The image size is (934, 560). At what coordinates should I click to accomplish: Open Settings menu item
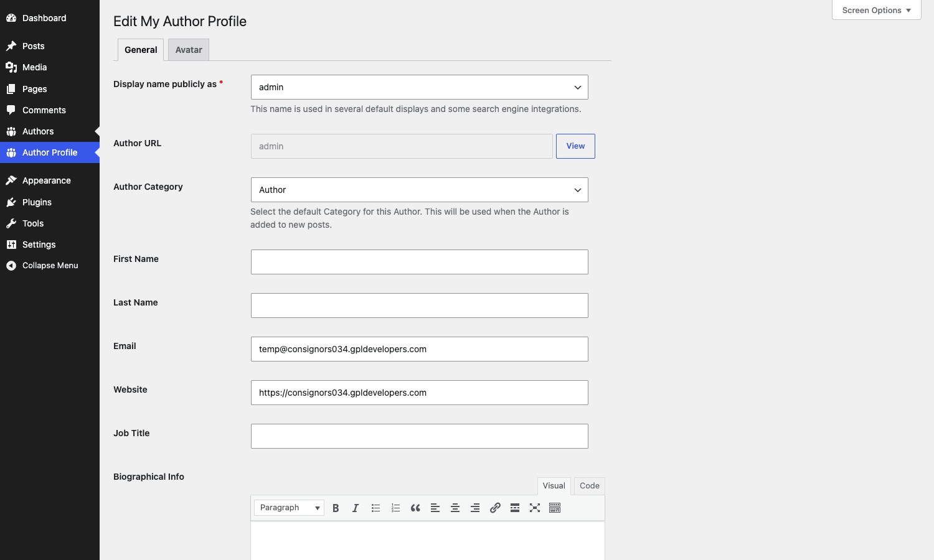pos(50,245)
